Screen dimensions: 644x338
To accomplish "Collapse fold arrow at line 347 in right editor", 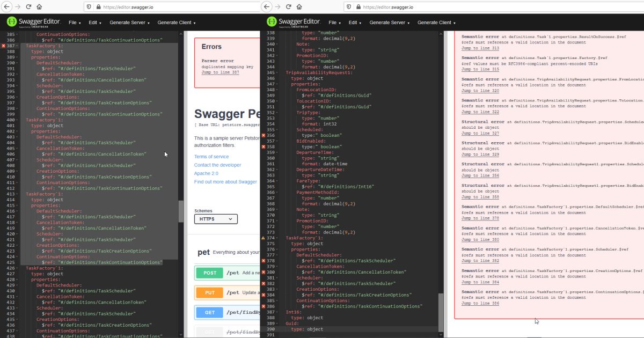I will [x=277, y=84].
